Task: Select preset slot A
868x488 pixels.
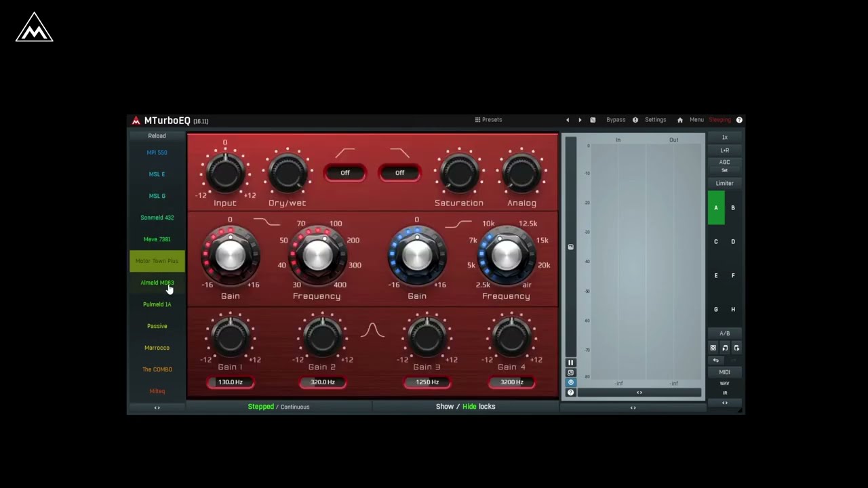Action: click(715, 208)
